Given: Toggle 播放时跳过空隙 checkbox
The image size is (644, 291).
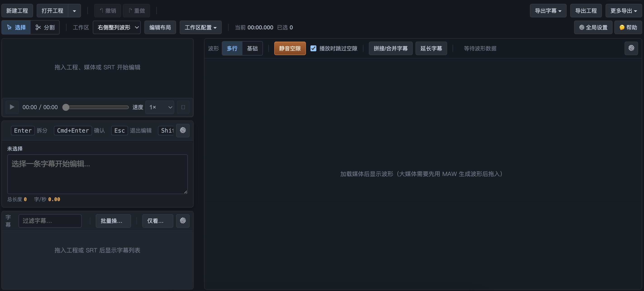Looking at the screenshot, I should 313,48.
